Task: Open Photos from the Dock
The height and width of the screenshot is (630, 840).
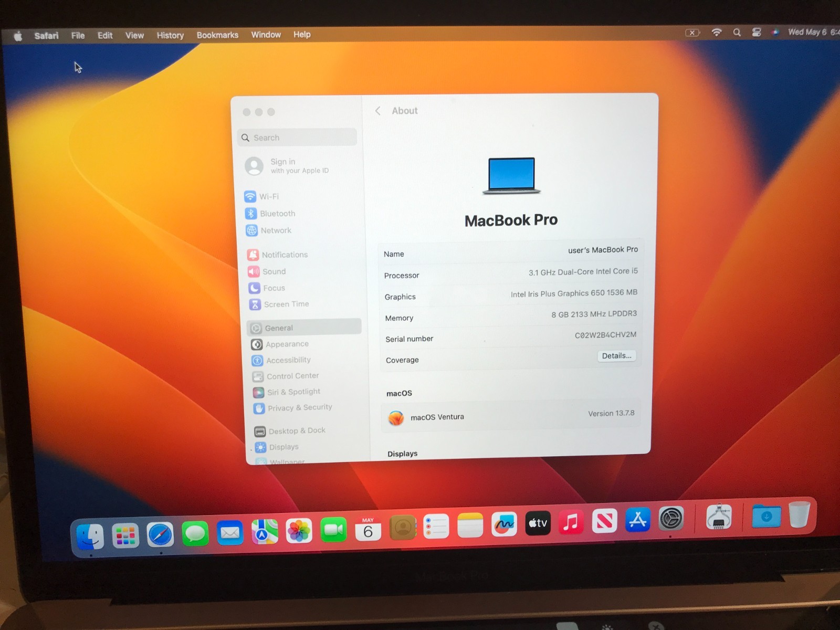Action: [299, 531]
